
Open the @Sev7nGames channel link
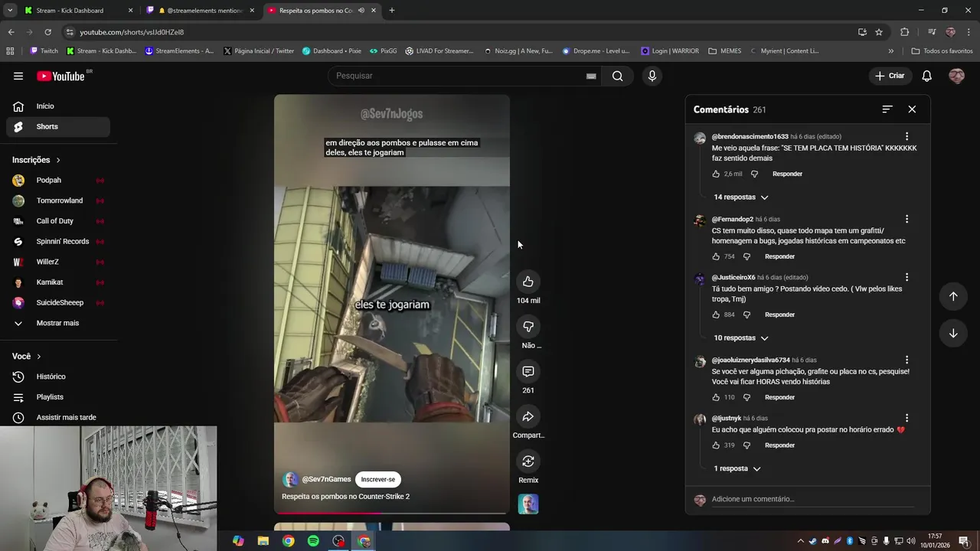326,479
